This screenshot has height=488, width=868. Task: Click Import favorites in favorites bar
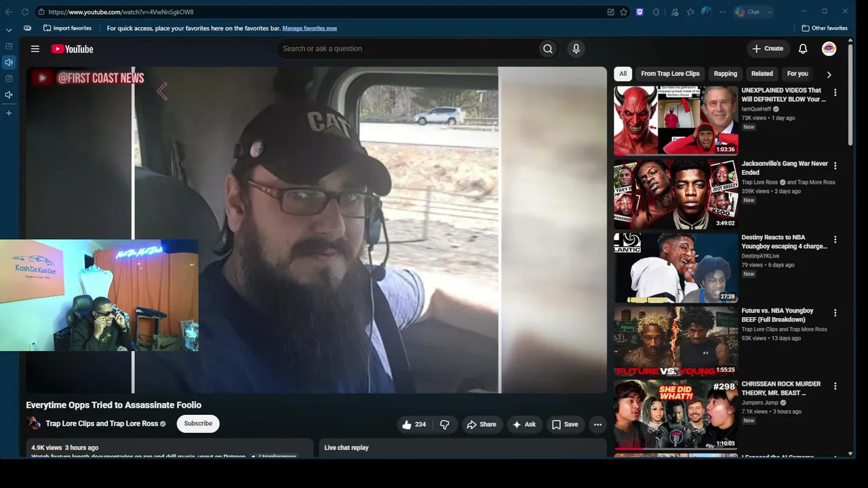coord(67,28)
